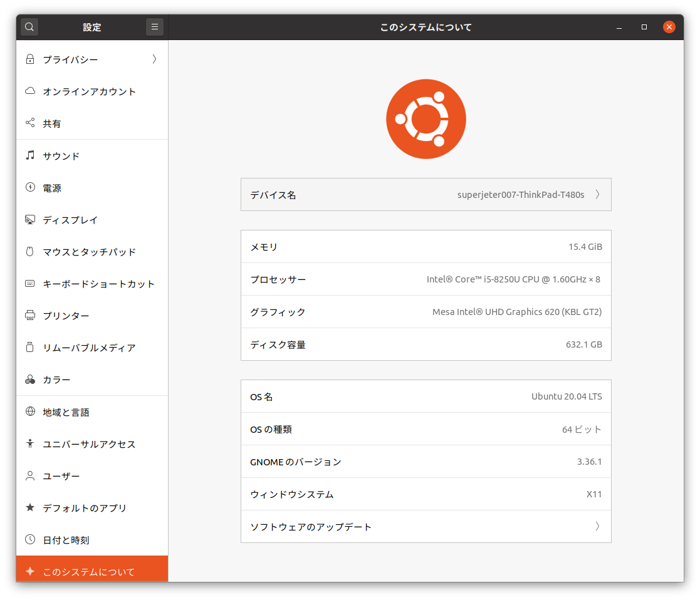Click the プロセッサー row label

[x=278, y=279]
